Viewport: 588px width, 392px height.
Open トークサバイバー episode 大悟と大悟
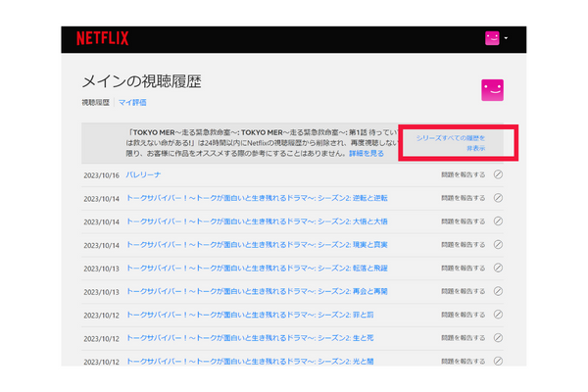pyautogui.click(x=257, y=221)
